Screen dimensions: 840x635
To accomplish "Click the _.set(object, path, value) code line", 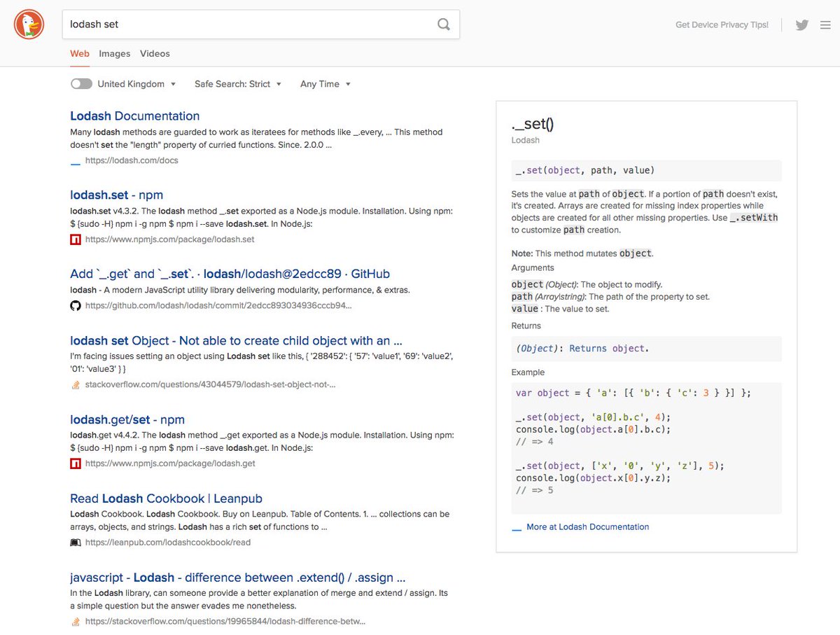I will [x=646, y=171].
